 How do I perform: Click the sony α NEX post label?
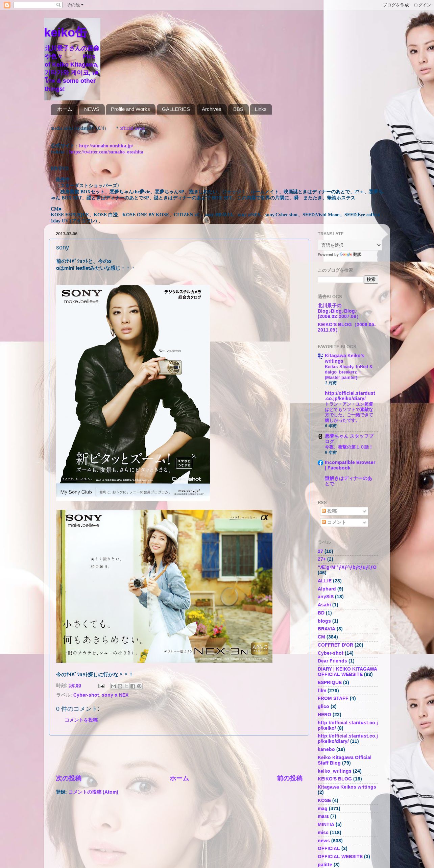pyautogui.click(x=115, y=695)
